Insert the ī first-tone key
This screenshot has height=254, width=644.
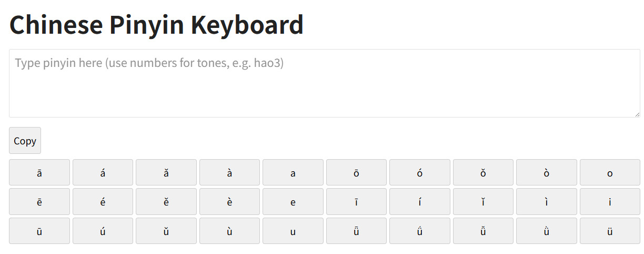[x=356, y=202]
